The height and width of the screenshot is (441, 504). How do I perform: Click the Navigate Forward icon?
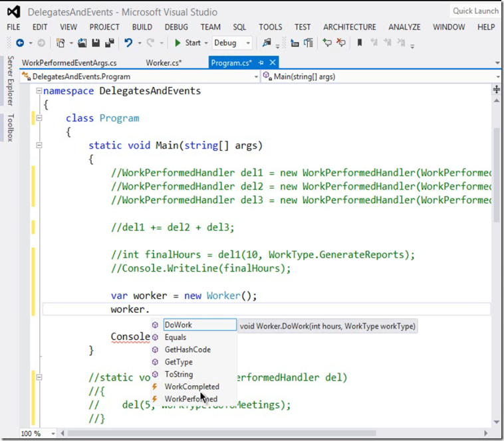[41, 43]
